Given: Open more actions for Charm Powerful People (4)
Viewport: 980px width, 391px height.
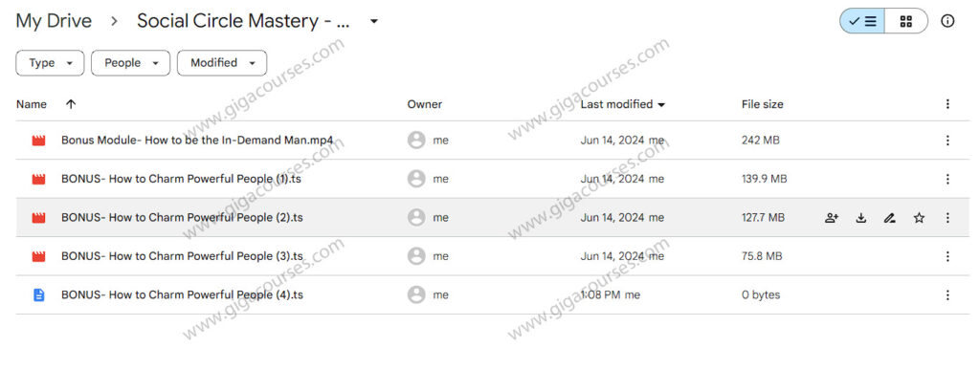Looking at the screenshot, I should [x=947, y=295].
